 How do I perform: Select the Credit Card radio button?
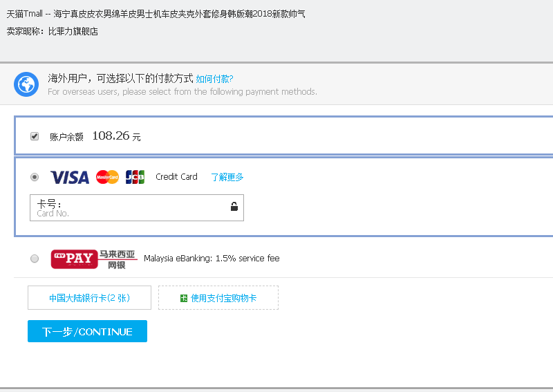[35, 177]
